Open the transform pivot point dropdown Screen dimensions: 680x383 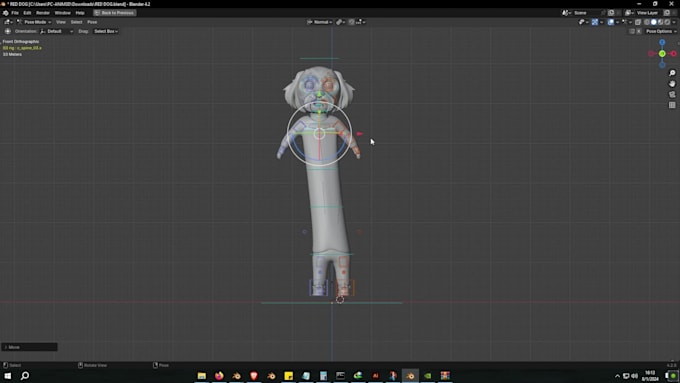click(341, 22)
